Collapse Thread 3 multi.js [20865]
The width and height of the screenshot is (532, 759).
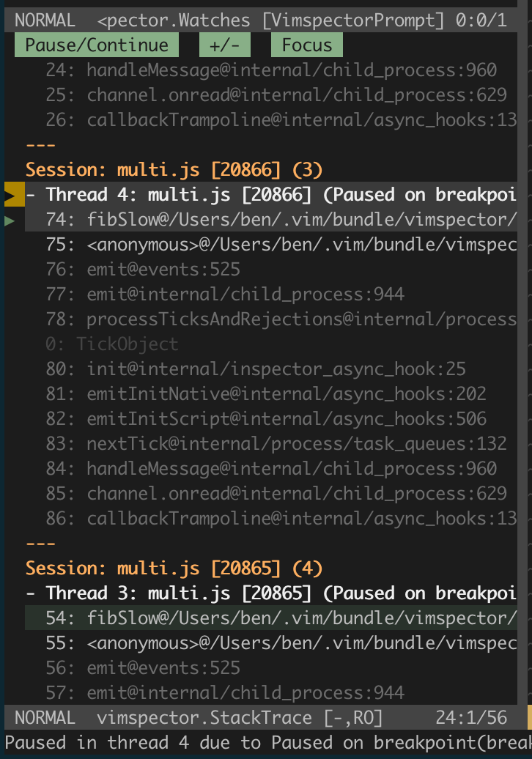[31, 593]
